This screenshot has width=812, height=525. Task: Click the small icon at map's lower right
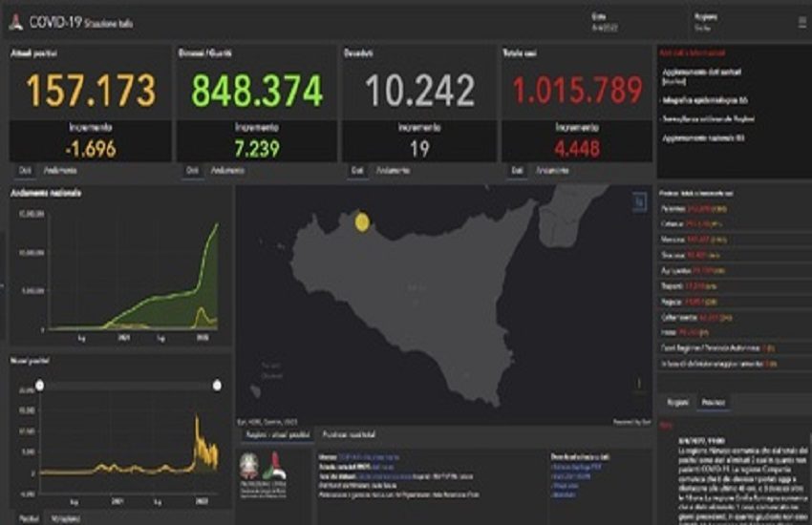pos(638,385)
